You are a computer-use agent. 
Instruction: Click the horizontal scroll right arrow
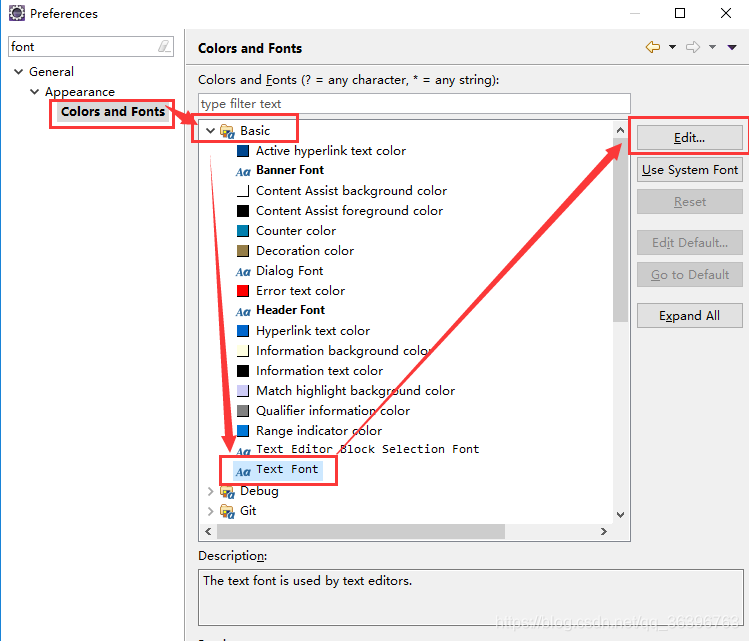(x=604, y=532)
